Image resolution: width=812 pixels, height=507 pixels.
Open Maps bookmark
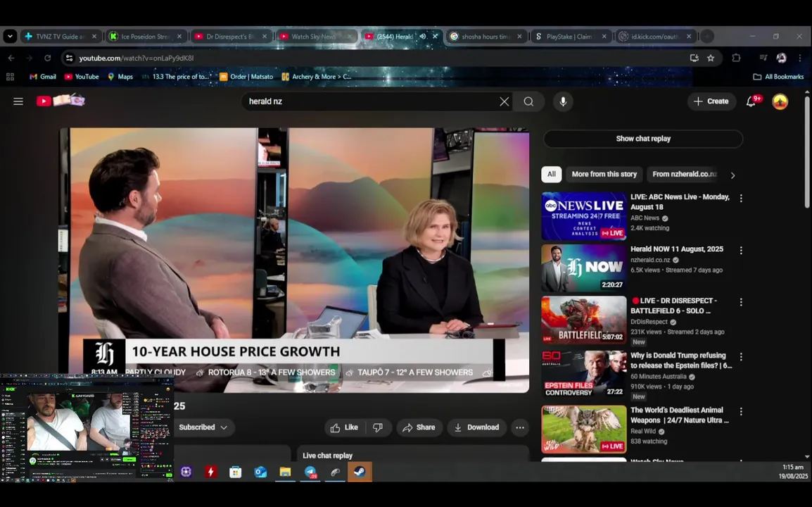(x=120, y=77)
